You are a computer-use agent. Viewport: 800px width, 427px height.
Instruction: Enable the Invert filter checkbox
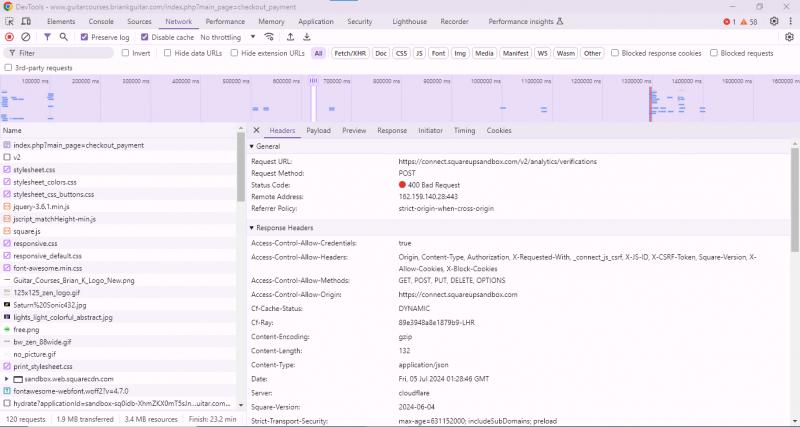click(x=126, y=53)
